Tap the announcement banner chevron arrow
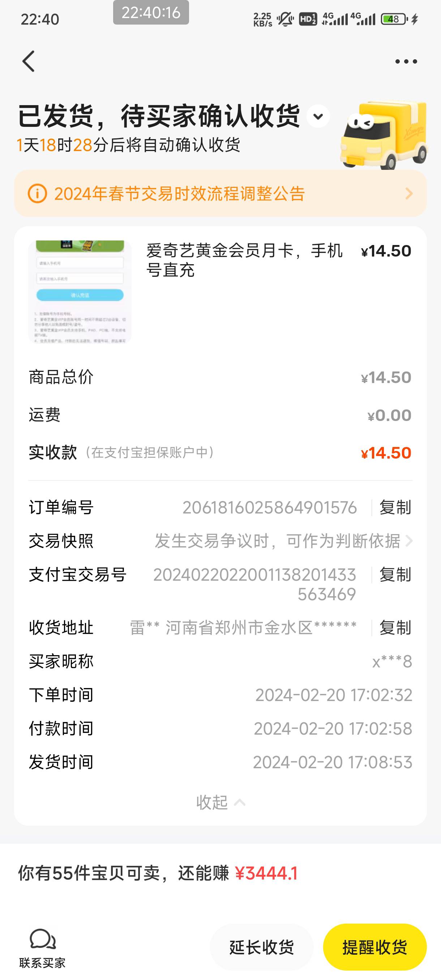The width and height of the screenshot is (441, 980). click(x=409, y=194)
